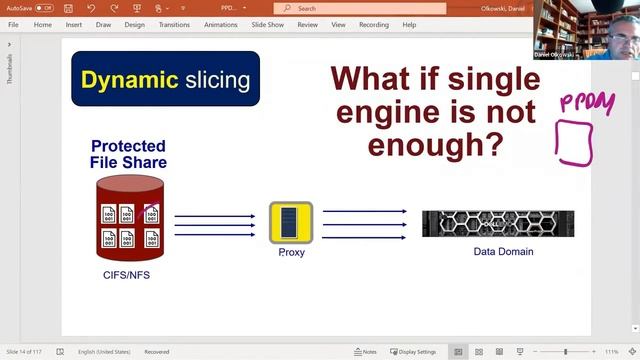This screenshot has height=360, width=640.
Task: Select the Protected File Share label
Action: 128,154
